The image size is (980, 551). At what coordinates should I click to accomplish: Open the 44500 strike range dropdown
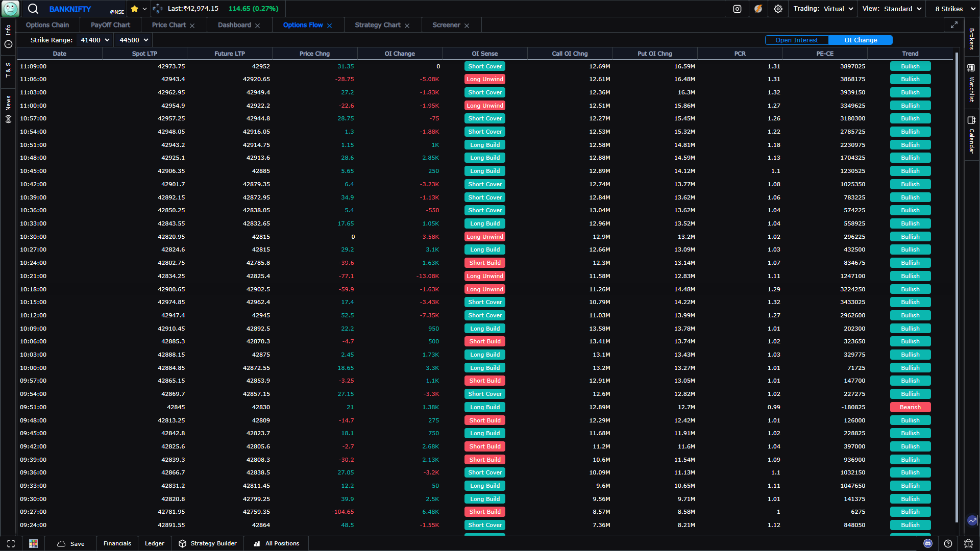(134, 40)
